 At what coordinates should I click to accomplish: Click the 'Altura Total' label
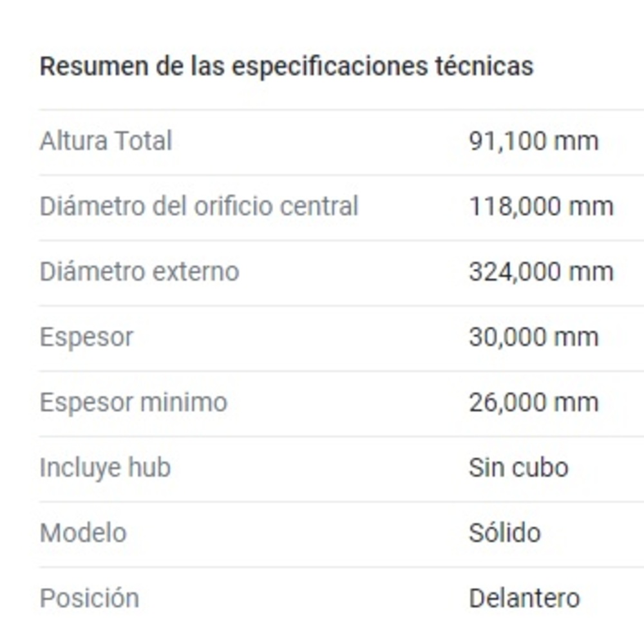106,141
